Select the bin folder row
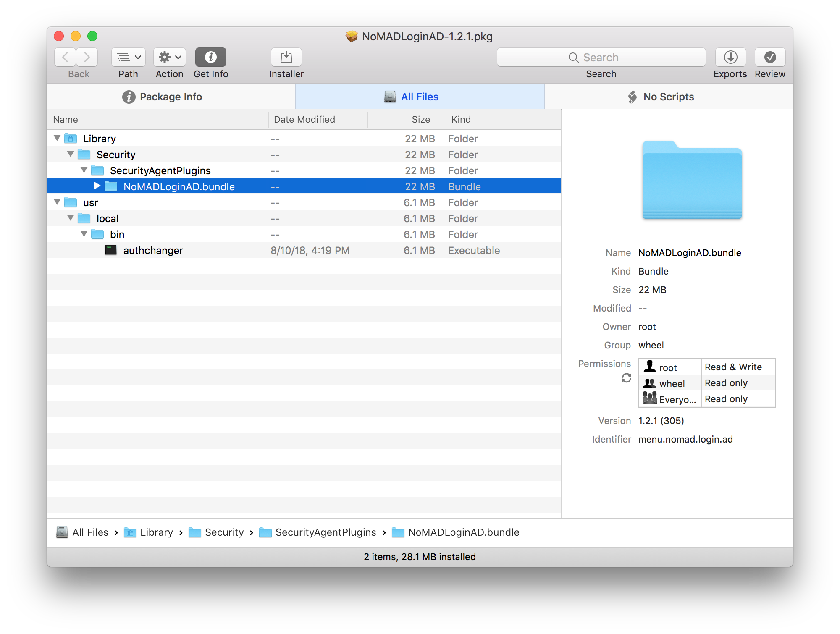Image resolution: width=840 pixels, height=634 pixels. [304, 234]
